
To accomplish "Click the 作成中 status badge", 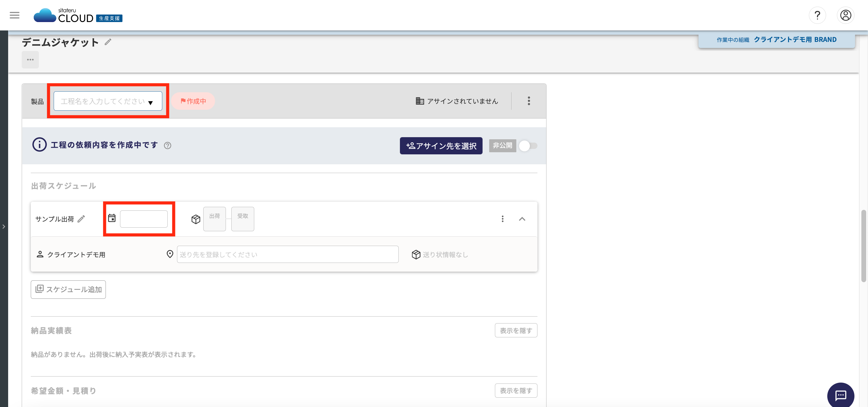I will tap(193, 101).
